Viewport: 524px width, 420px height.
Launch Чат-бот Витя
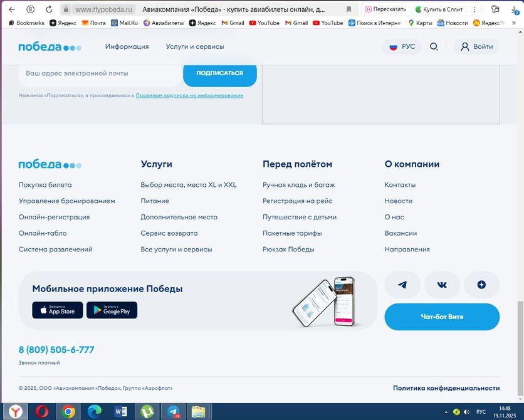pyautogui.click(x=442, y=317)
